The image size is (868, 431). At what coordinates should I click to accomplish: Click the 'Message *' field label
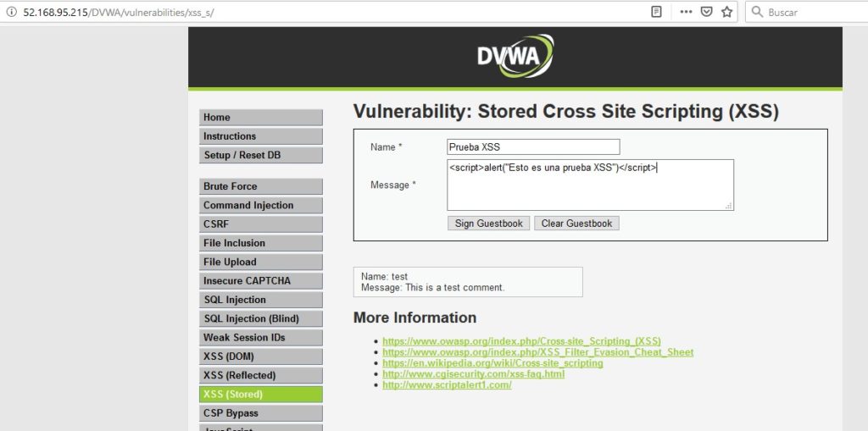(393, 185)
